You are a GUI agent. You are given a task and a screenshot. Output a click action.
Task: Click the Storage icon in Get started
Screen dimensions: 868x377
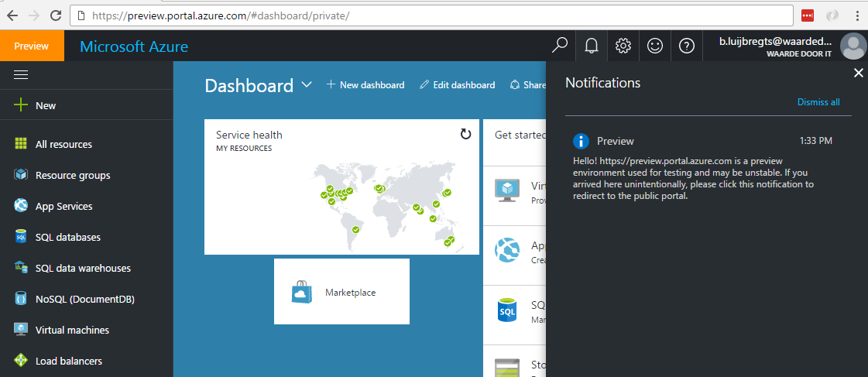click(x=507, y=368)
